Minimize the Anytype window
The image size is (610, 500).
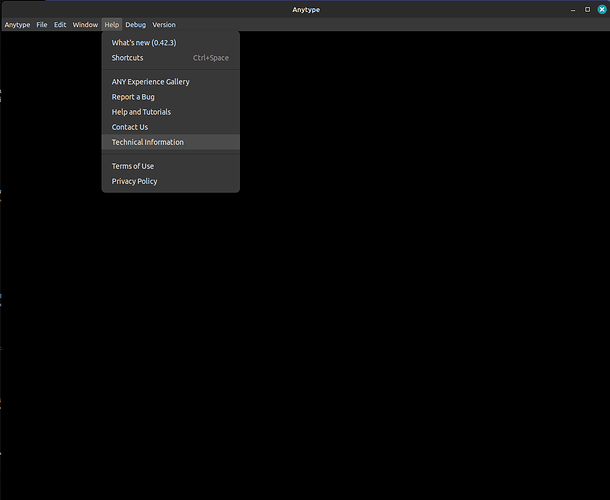click(x=573, y=10)
